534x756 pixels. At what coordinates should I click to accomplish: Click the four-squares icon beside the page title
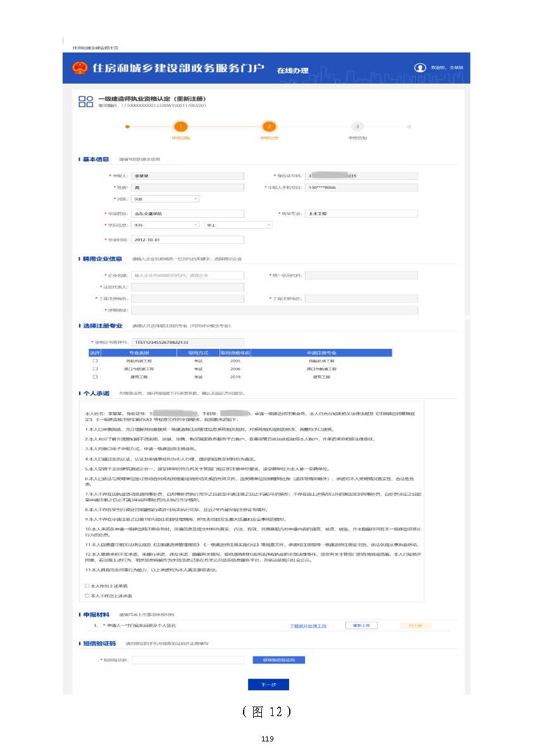[85, 102]
